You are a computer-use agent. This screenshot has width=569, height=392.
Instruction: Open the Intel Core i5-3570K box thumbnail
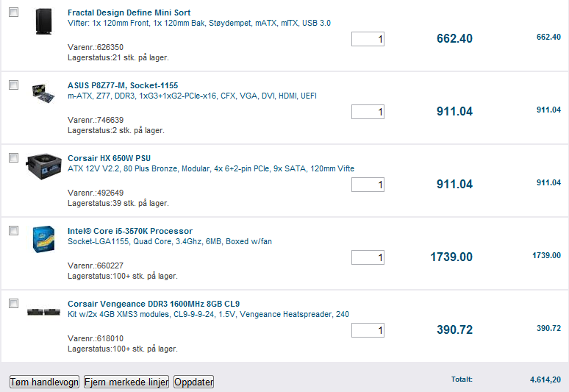(43, 239)
